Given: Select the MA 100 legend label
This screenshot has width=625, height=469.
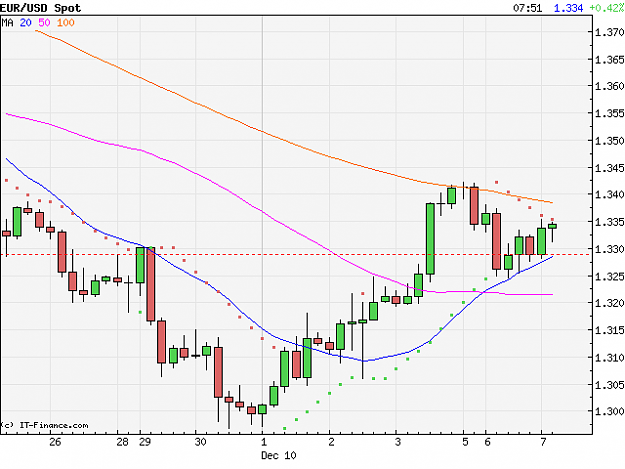Looking at the screenshot, I should pyautogui.click(x=65, y=23).
